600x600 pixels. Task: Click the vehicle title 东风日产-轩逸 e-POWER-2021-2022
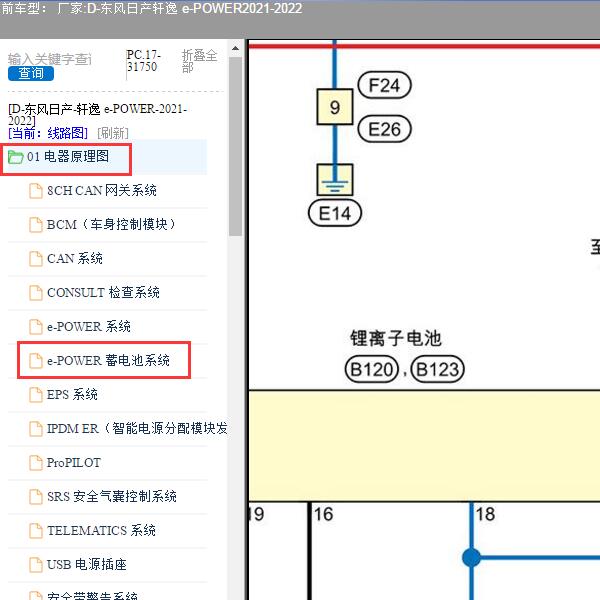tap(98, 115)
